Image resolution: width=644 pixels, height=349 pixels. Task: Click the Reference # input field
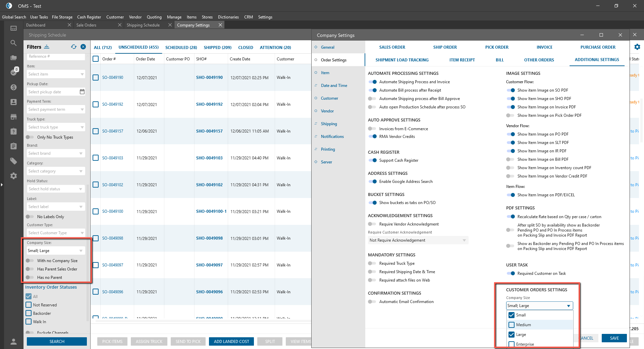pos(56,57)
